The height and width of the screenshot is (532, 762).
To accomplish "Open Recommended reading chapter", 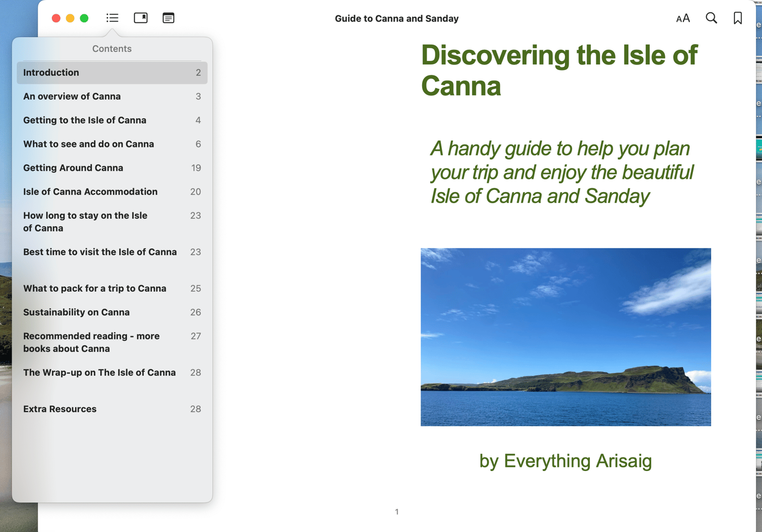I will [112, 342].
